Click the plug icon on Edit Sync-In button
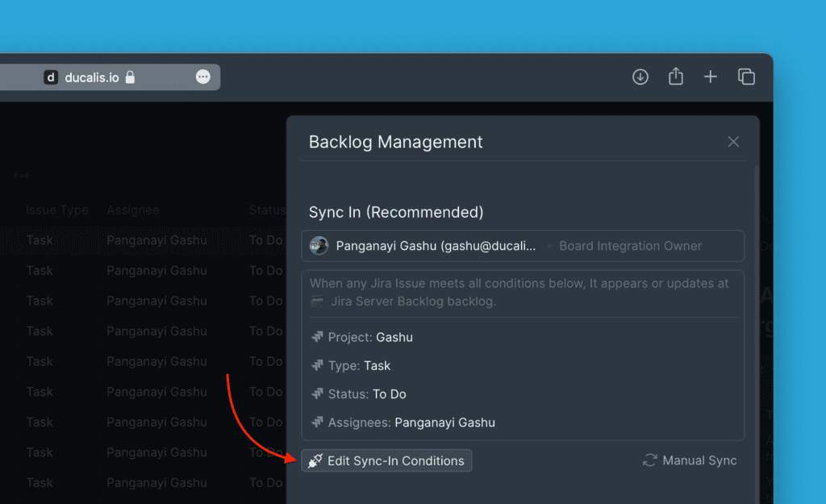The height and width of the screenshot is (504, 826). pyautogui.click(x=315, y=460)
